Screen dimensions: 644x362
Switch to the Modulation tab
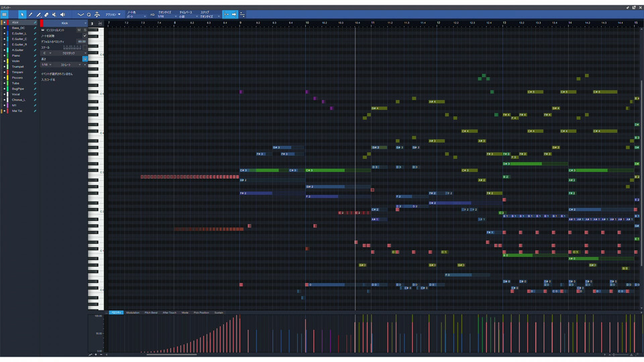click(133, 313)
